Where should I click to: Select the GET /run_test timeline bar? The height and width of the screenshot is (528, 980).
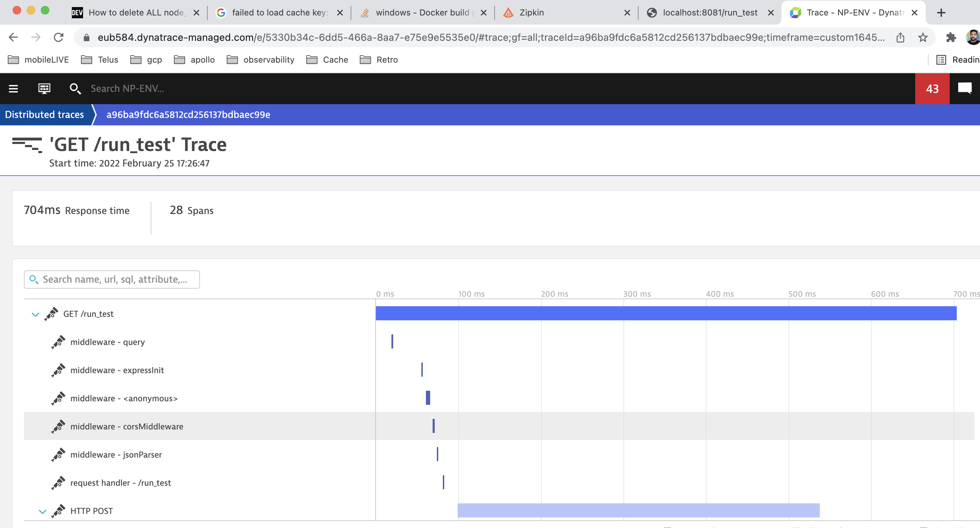(666, 313)
